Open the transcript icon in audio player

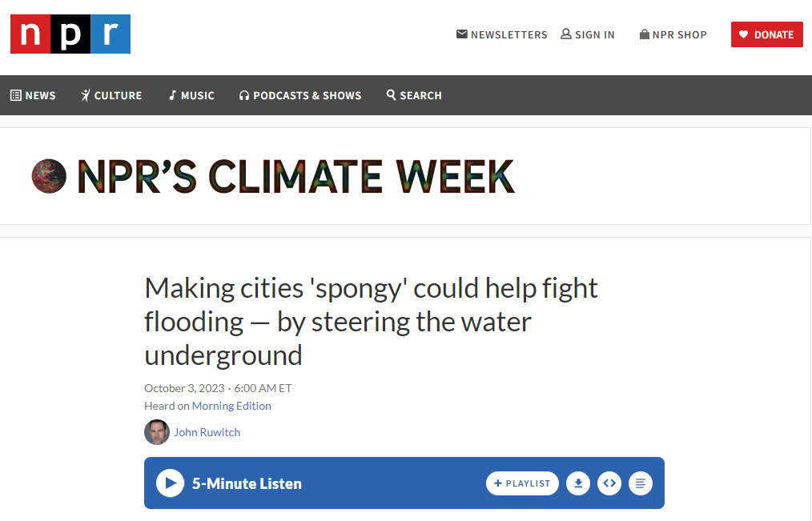coord(641,483)
